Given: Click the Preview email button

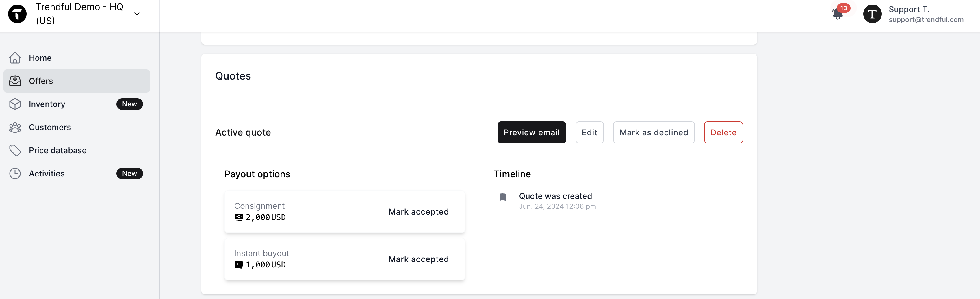Looking at the screenshot, I should tap(532, 132).
